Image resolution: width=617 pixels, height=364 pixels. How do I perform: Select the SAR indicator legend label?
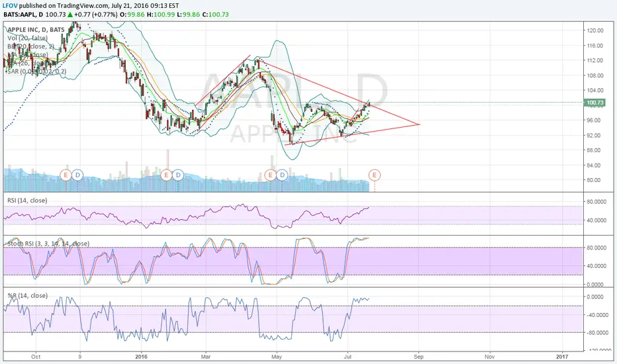(36, 71)
